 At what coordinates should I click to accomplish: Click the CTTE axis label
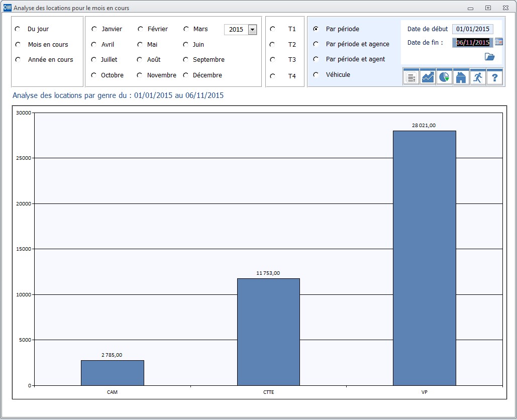(268, 392)
